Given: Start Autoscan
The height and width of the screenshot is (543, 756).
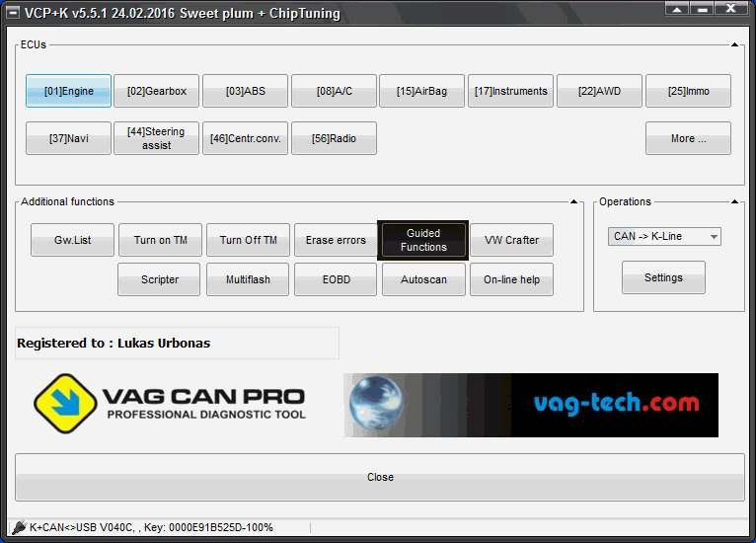Looking at the screenshot, I should (x=423, y=279).
